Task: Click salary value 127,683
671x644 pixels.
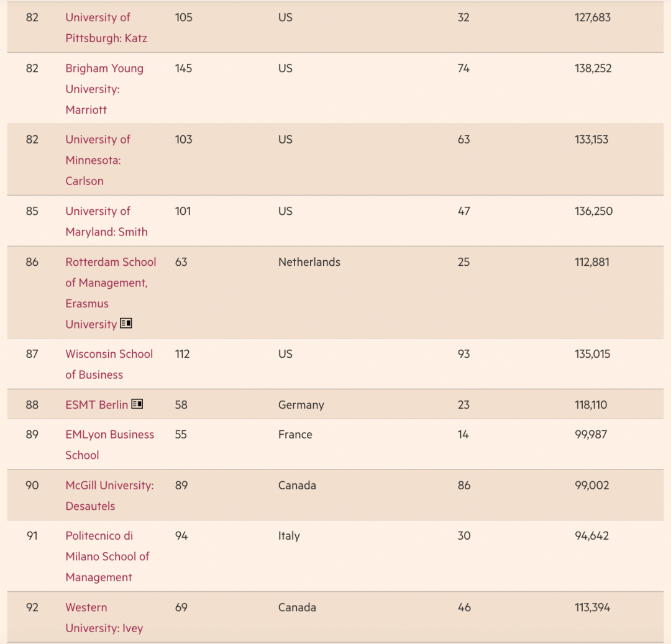Action: point(593,17)
